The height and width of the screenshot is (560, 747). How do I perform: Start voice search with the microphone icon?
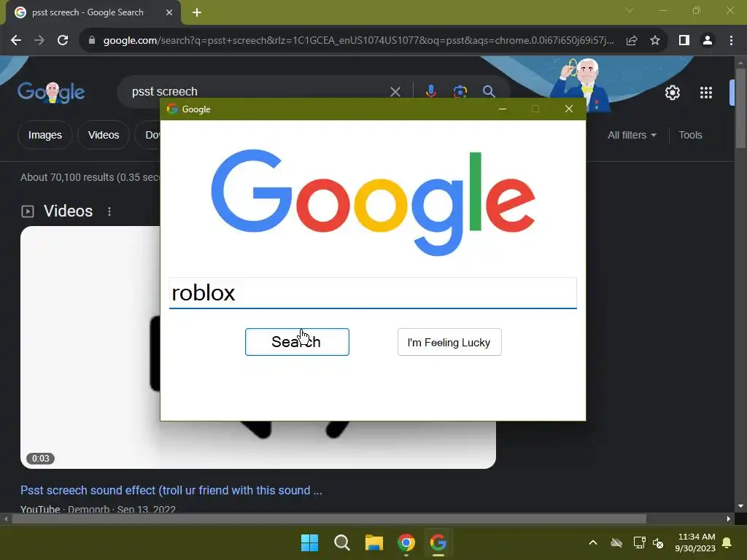point(430,91)
